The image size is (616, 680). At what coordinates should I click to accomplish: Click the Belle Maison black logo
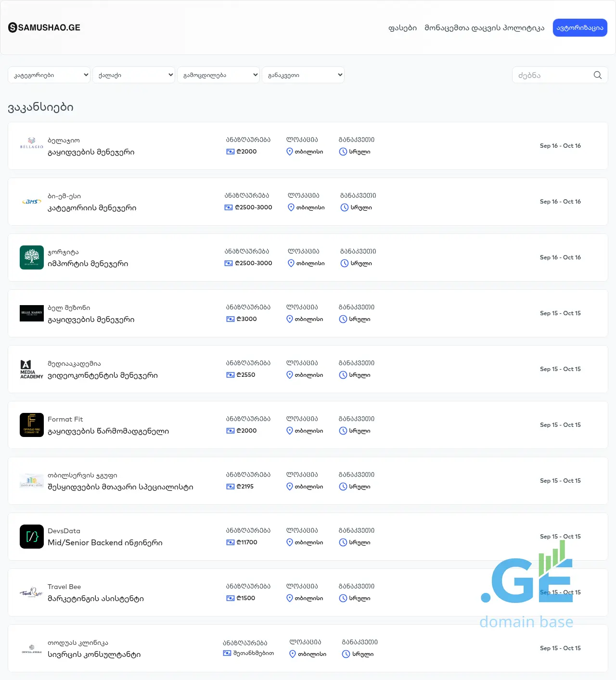(x=32, y=313)
